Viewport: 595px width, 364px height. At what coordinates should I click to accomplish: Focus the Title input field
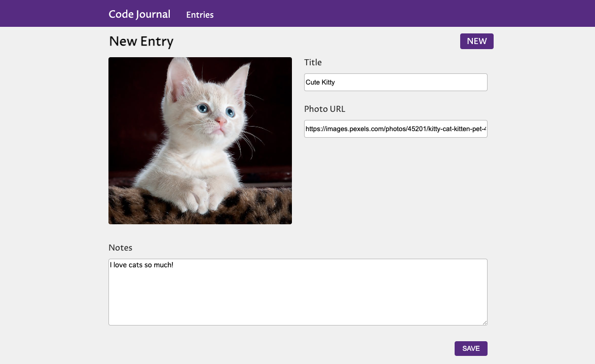pyautogui.click(x=395, y=82)
